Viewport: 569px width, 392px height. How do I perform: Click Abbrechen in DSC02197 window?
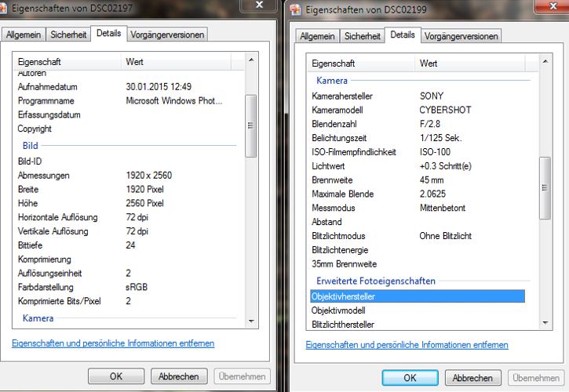pyautogui.click(x=179, y=376)
